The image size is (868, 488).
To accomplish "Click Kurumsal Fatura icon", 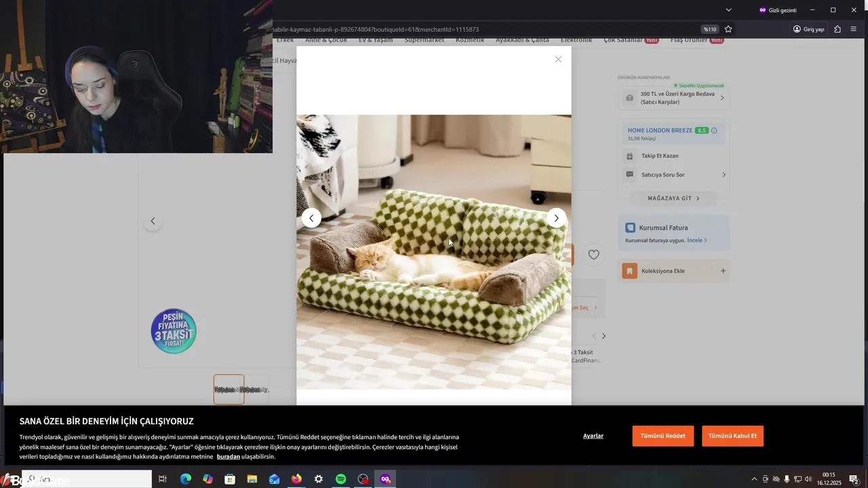I will (630, 228).
